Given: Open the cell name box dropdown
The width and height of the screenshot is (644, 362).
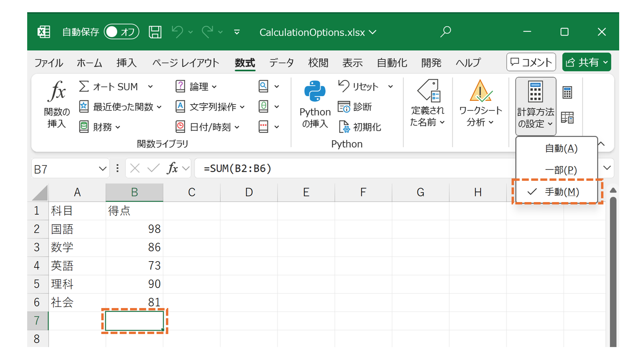Looking at the screenshot, I should point(102,168).
